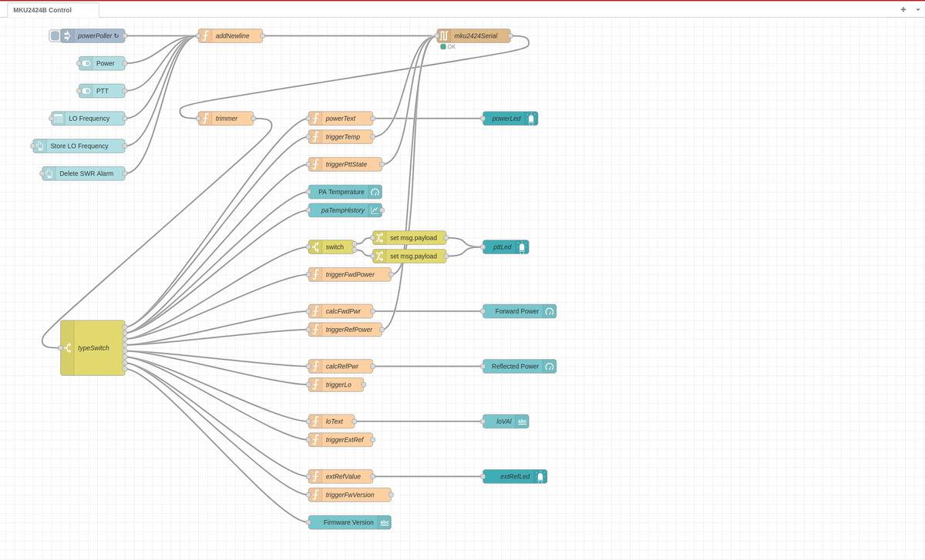925x560 pixels.
Task: Click the function icon on triggerFwVersion node
Action: [315, 495]
